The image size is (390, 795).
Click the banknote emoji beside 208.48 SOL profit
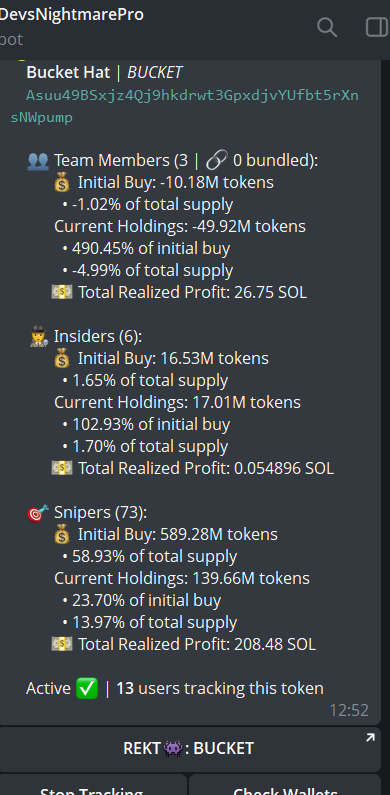(x=62, y=644)
